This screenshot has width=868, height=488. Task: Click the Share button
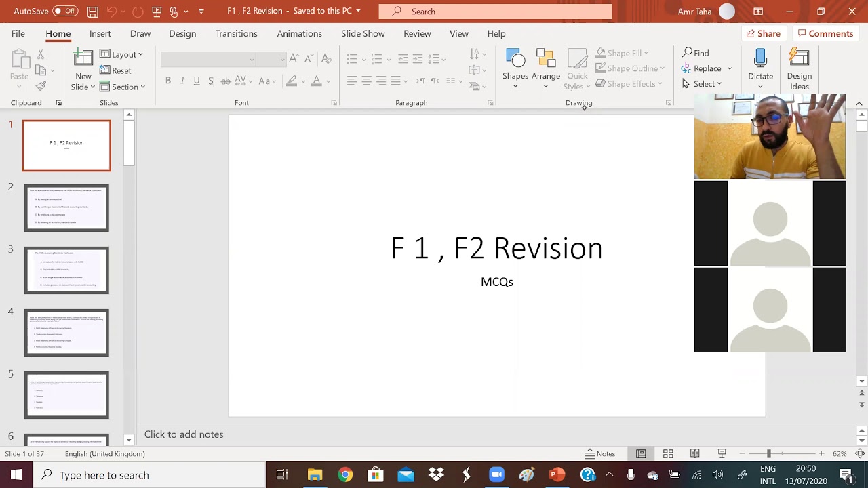coord(763,33)
